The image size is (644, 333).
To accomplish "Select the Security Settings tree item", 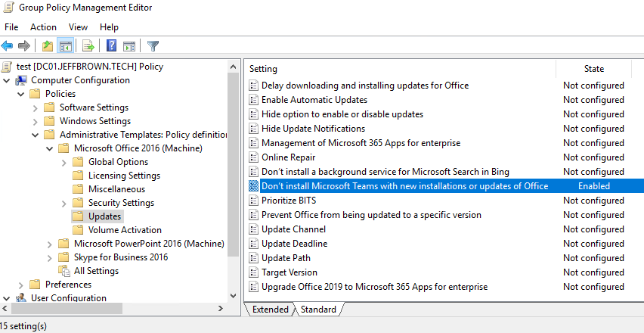I will point(121,203).
